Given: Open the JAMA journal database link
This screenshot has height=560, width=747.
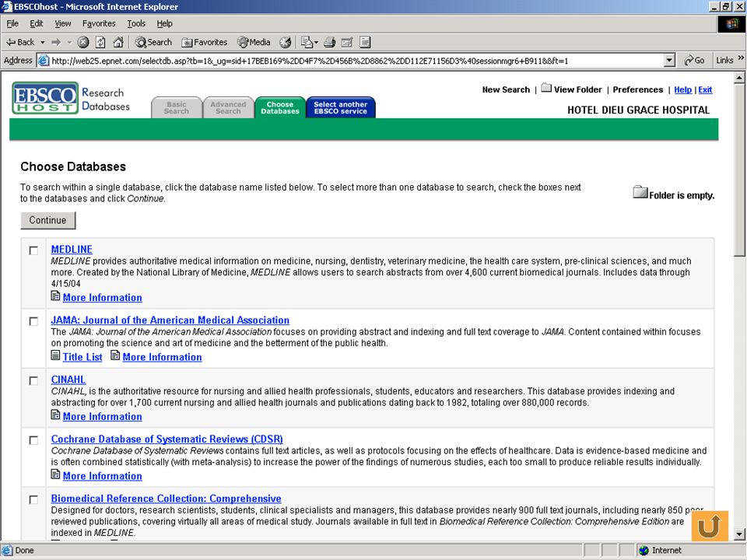Looking at the screenshot, I should click(x=170, y=320).
